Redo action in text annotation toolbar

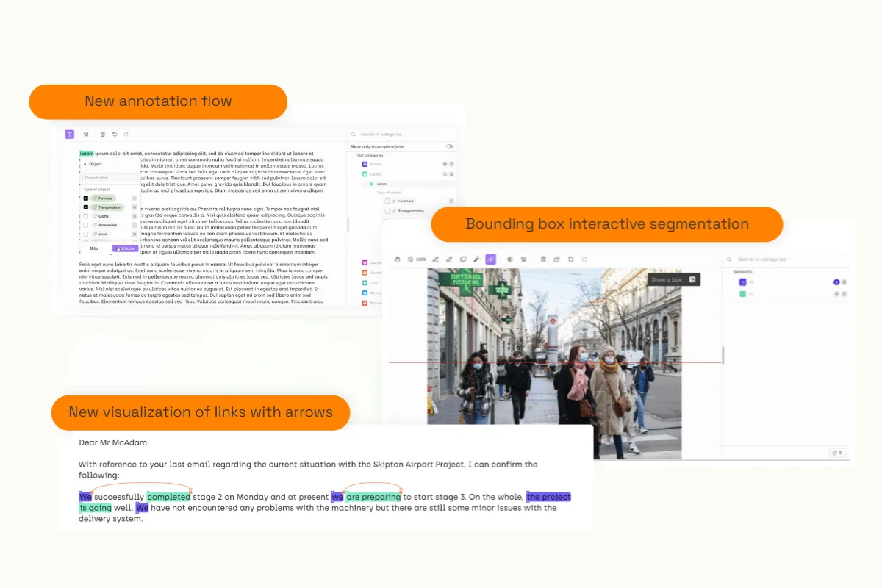tap(126, 135)
